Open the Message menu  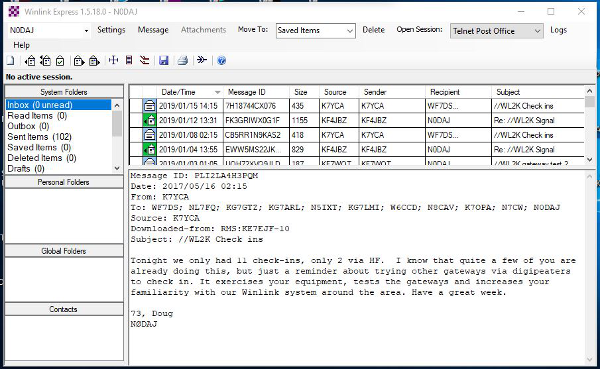[153, 30]
